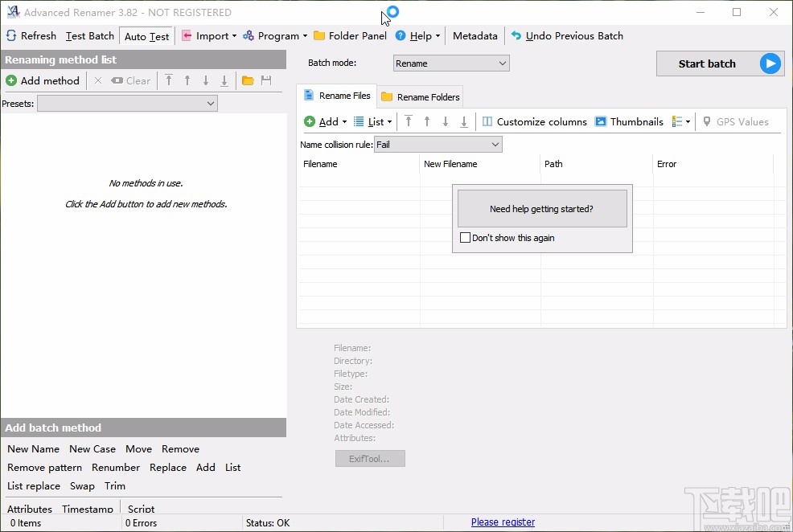Add a Remove batch method
Screen dimensions: 793x532
click(x=180, y=449)
